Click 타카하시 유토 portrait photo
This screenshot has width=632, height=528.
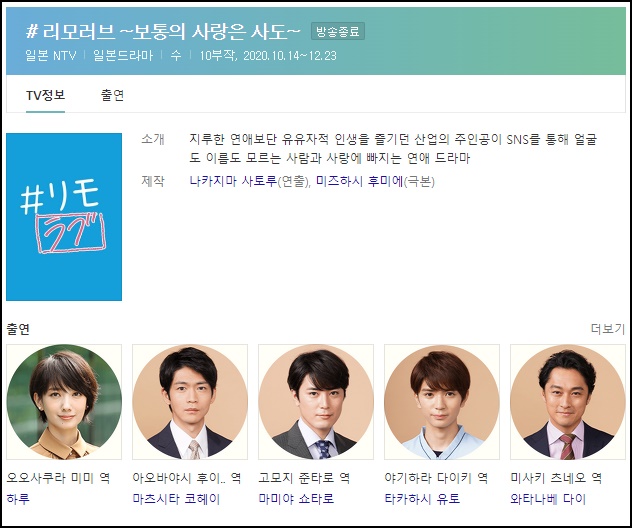(x=442, y=402)
